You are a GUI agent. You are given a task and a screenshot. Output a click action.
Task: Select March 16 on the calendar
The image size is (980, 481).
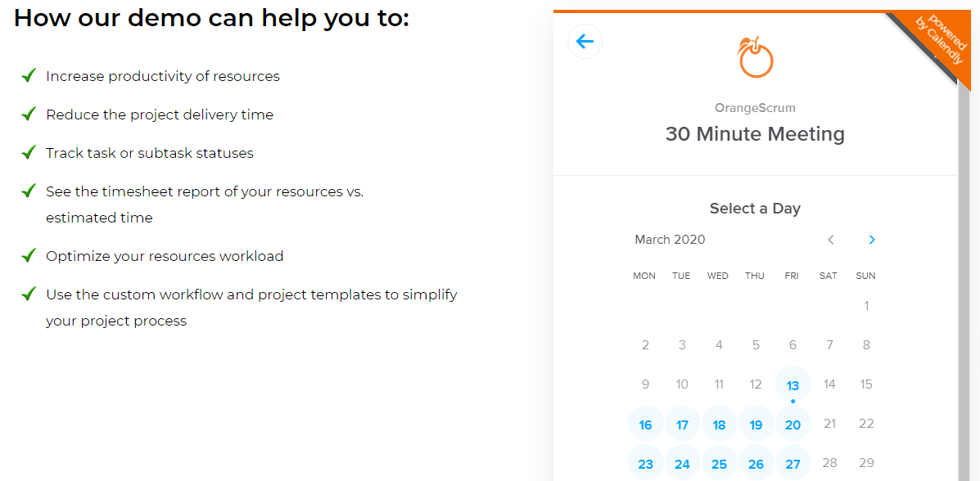[645, 424]
